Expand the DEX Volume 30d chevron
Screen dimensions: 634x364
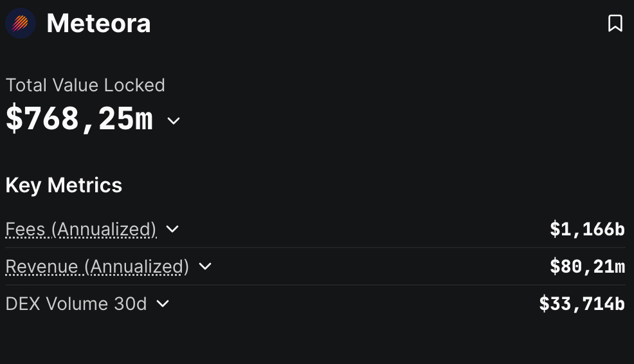coord(163,304)
